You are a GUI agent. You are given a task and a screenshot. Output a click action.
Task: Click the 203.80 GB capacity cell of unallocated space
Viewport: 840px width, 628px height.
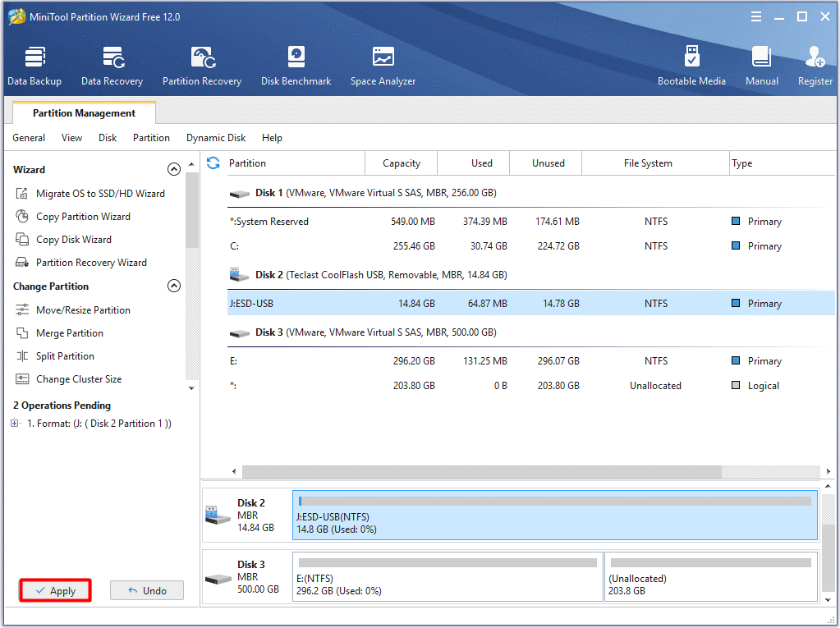click(414, 386)
